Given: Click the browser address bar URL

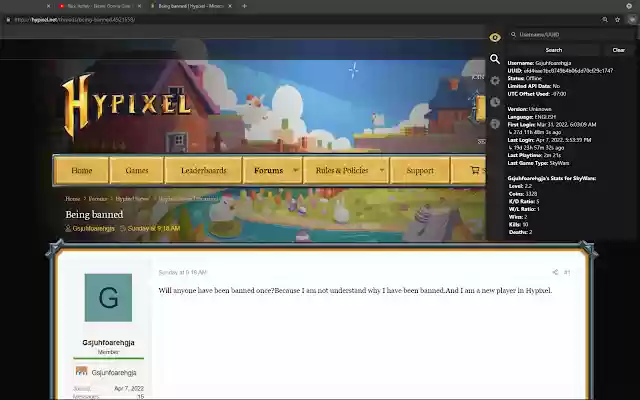Looking at the screenshot, I should coord(74,20).
